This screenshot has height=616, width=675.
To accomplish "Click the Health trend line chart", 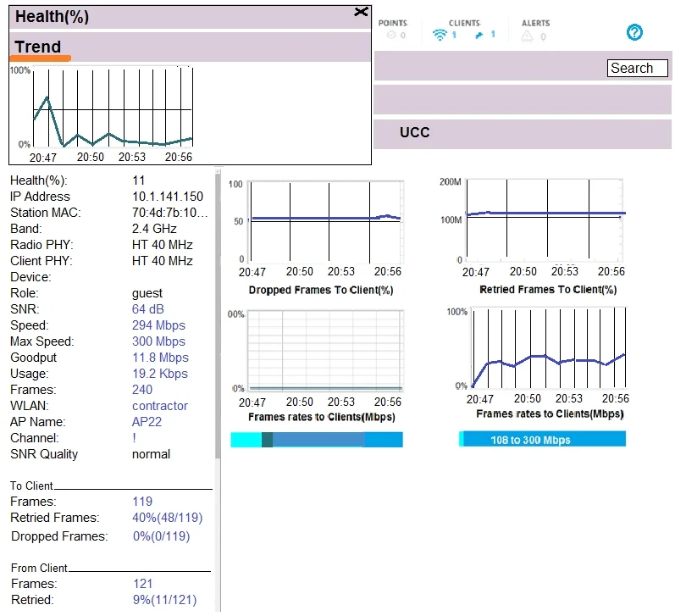I will [113, 108].
